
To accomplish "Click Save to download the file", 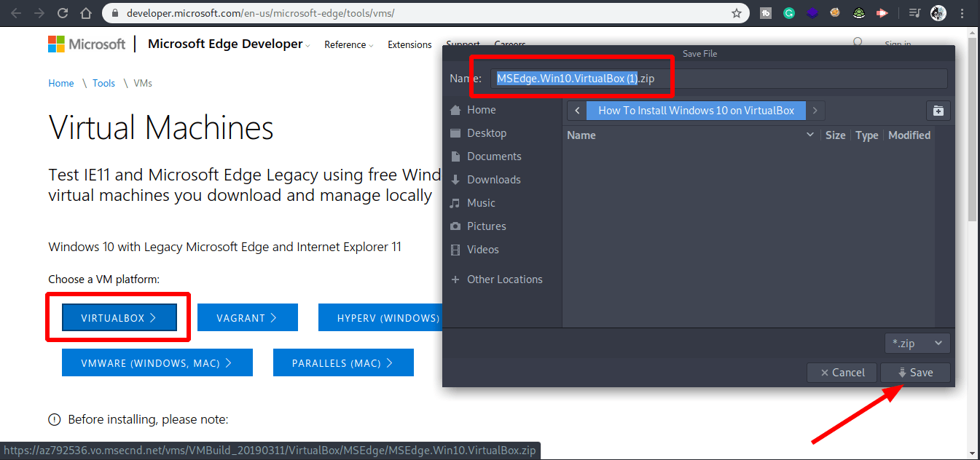I will [x=915, y=373].
